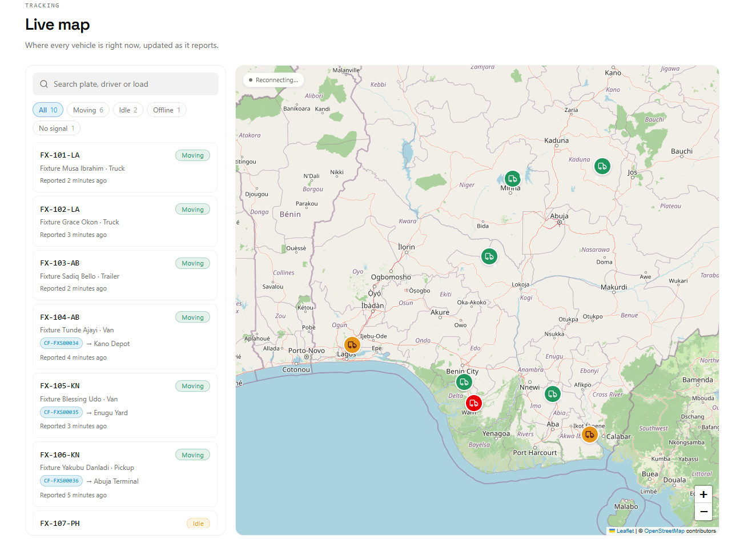Open the FX-106-KN vehicle card
This screenshot has width=756, height=547.
125,474
